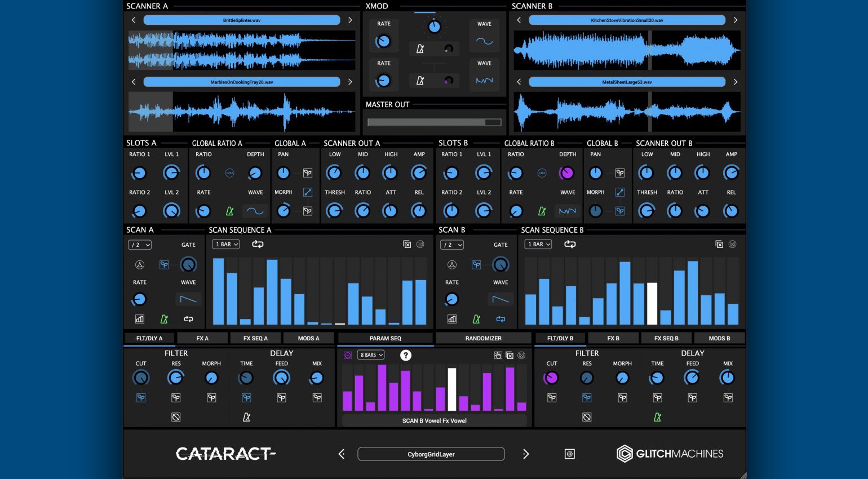Switch to the MODS B tab
The image size is (868, 479).
click(x=719, y=338)
